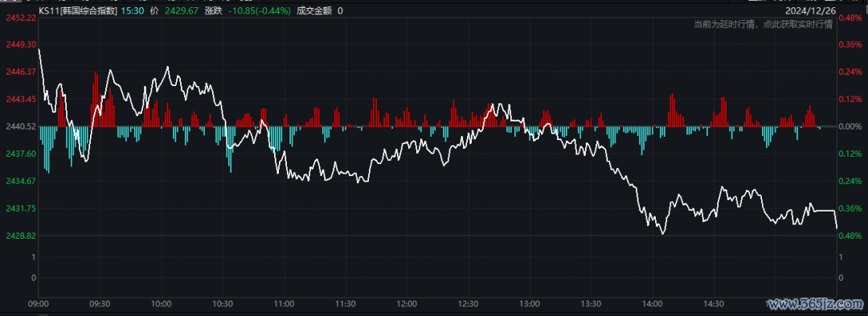
Task: Click the 12:30 time axis marker
Action: pyautogui.click(x=469, y=303)
